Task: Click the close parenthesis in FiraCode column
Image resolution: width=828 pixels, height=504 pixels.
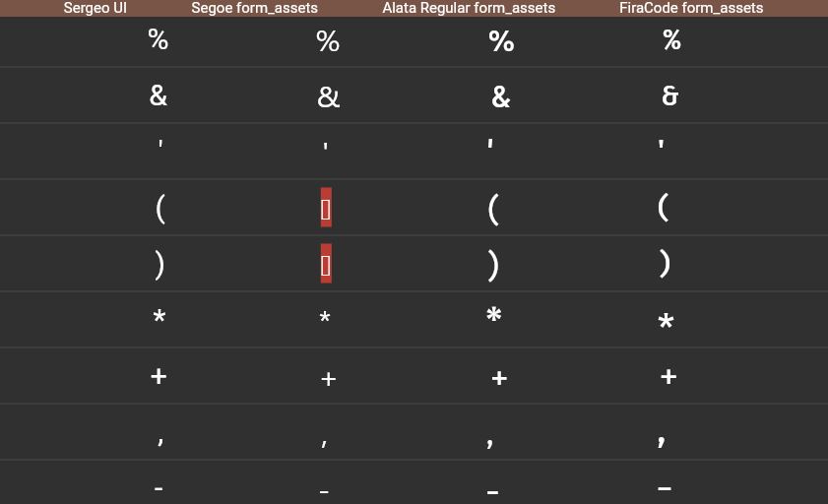Action: click(665, 264)
